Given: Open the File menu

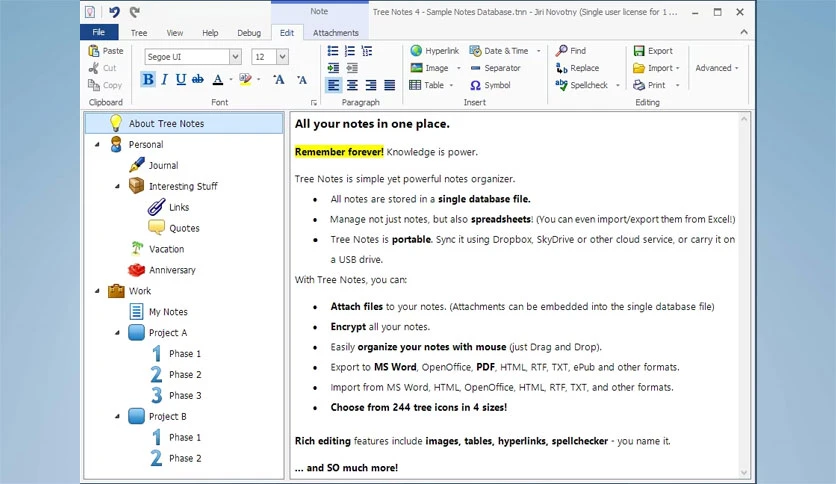Looking at the screenshot, I should click(99, 32).
